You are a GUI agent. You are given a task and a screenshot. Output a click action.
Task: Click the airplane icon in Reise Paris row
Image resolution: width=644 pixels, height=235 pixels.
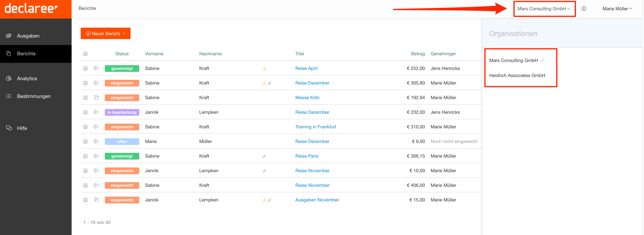point(96,156)
